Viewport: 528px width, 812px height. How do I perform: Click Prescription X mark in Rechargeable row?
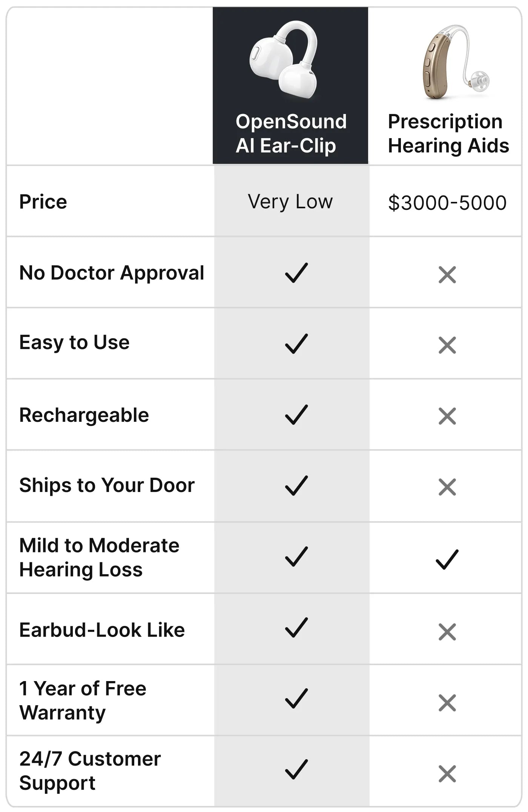[447, 416]
